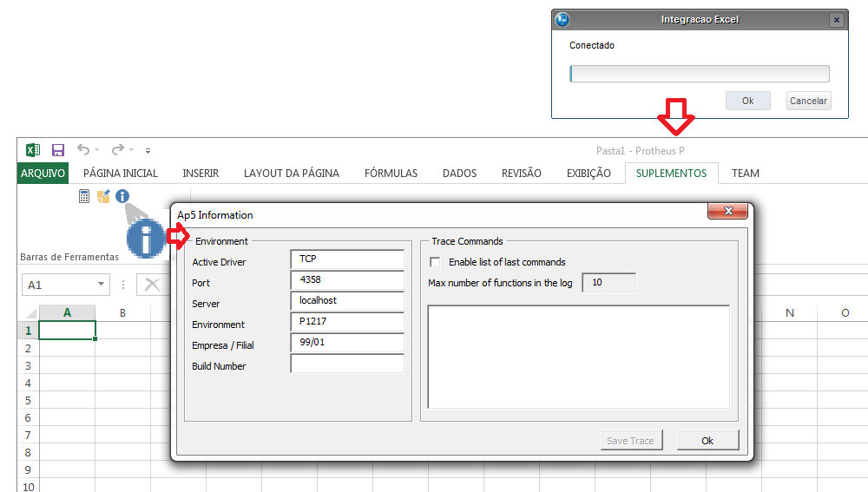Enable list of last commands checkbox
The width and height of the screenshot is (868, 492).
pos(436,262)
